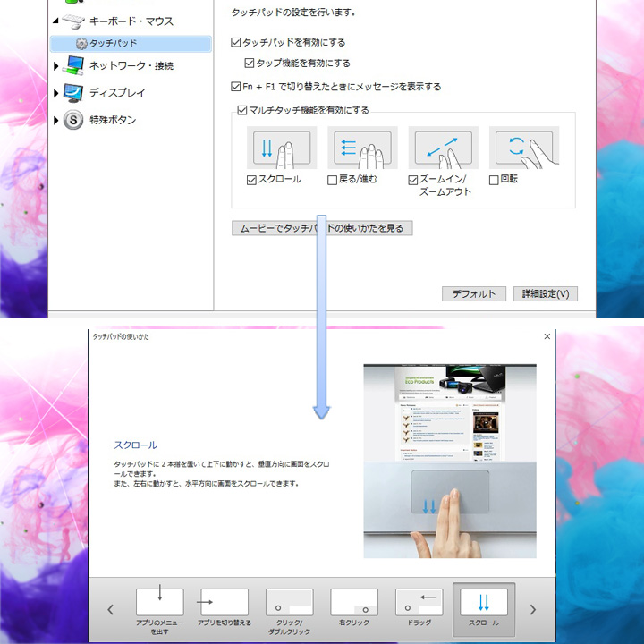Enable the 回転 gesture checkbox

coord(494,180)
